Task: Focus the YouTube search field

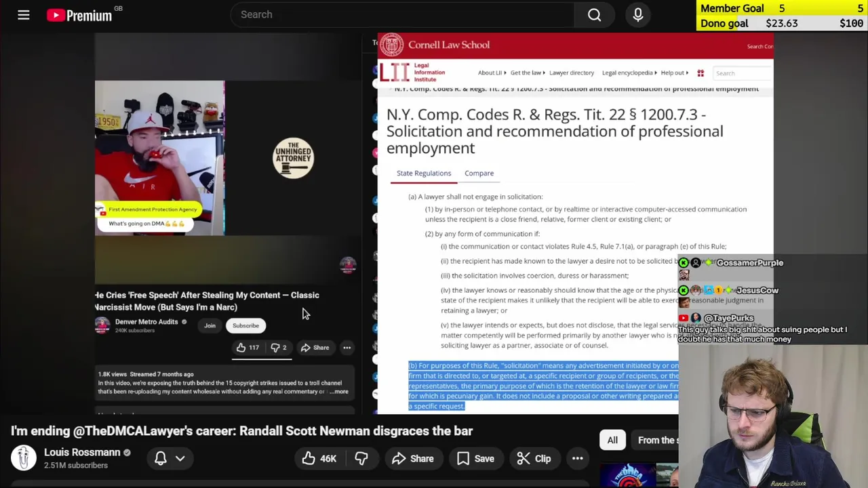Action: click(x=402, y=14)
